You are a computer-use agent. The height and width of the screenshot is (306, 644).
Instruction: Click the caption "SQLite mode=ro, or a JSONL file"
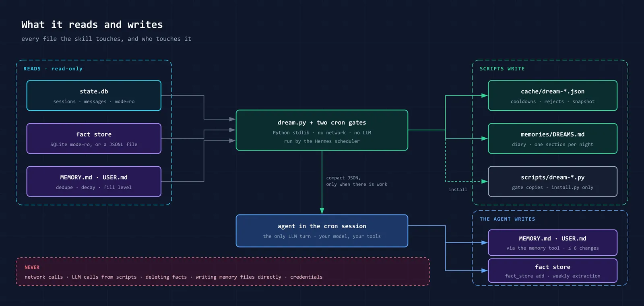pos(94,145)
